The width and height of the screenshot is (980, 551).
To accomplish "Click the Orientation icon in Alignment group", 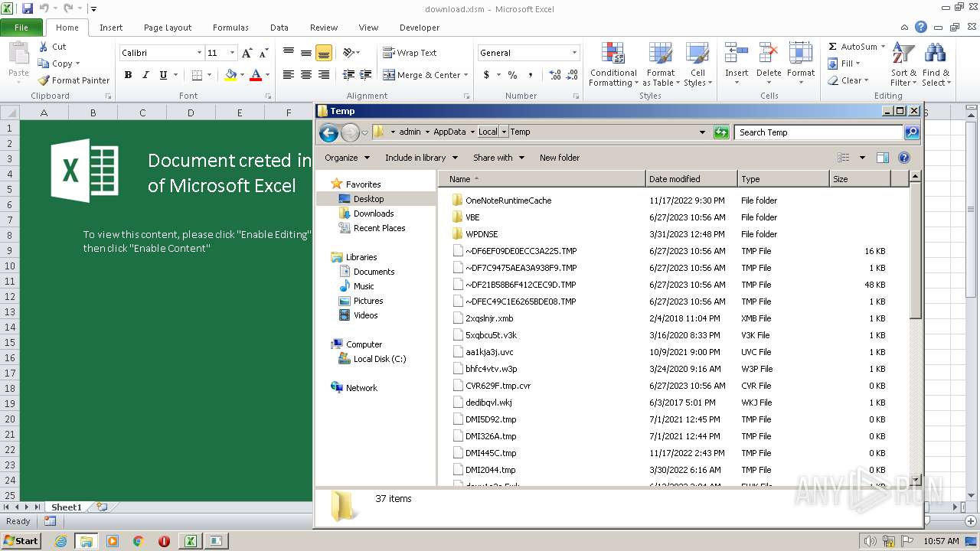I will [x=348, y=53].
